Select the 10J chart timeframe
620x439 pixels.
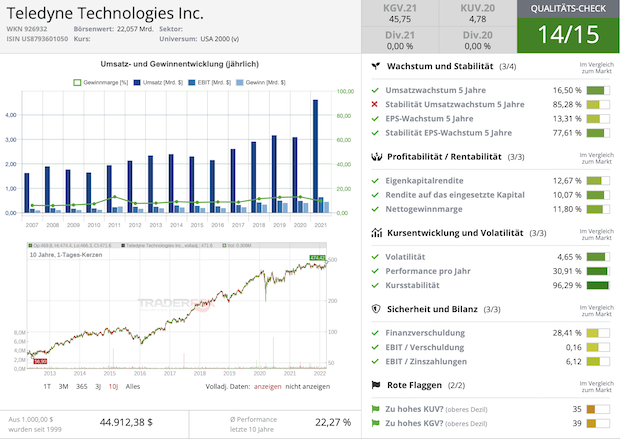pos(113,386)
